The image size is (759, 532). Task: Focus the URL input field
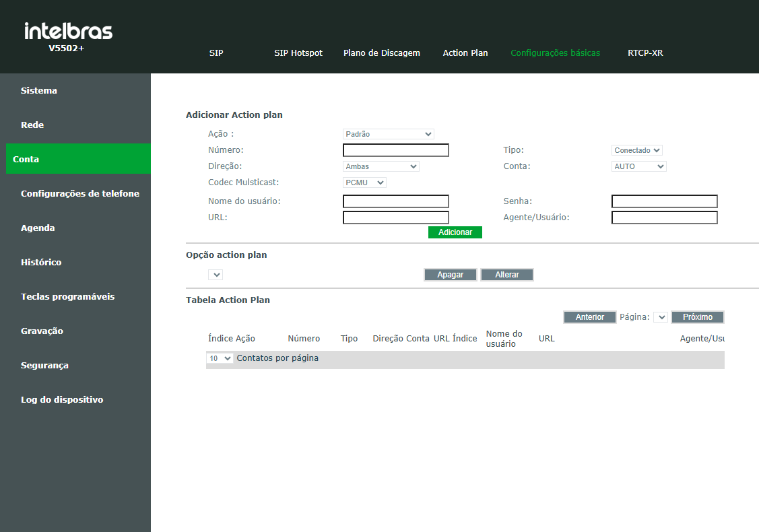pyautogui.click(x=396, y=218)
